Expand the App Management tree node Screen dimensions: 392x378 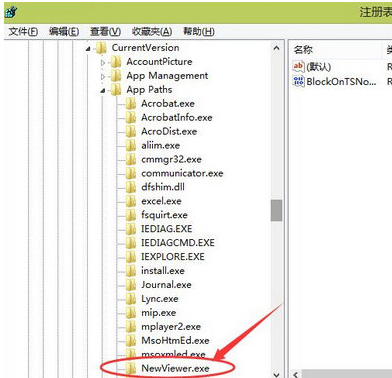point(103,76)
